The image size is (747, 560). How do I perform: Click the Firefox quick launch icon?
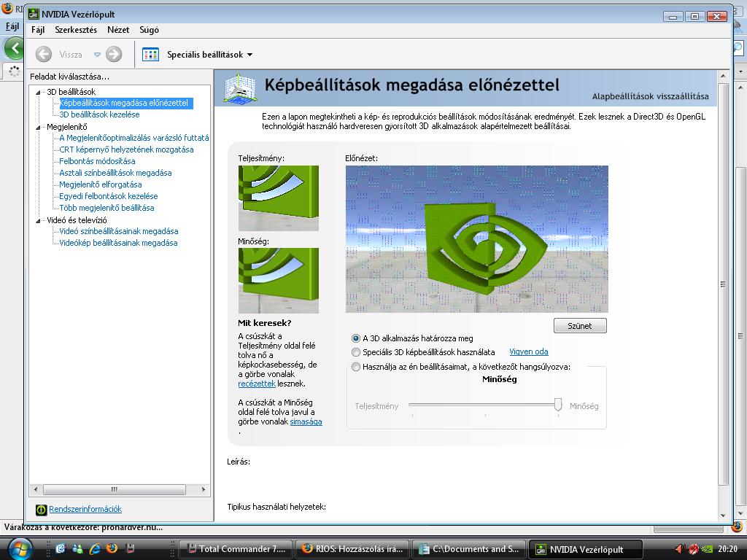pyautogui.click(x=112, y=548)
